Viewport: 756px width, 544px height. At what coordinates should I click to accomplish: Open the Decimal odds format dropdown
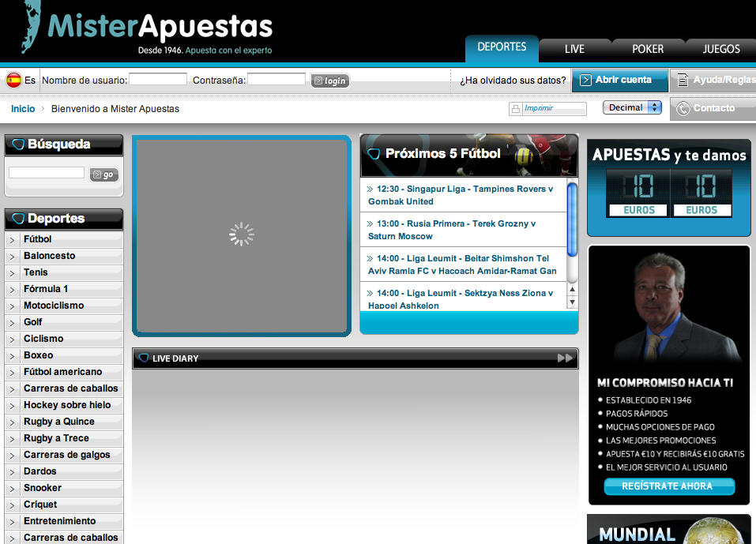coord(632,107)
